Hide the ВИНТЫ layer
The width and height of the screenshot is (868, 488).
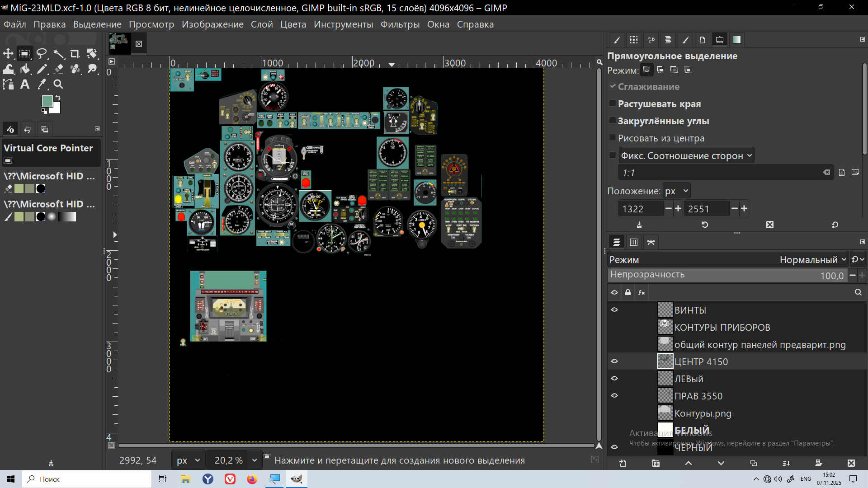coord(614,310)
